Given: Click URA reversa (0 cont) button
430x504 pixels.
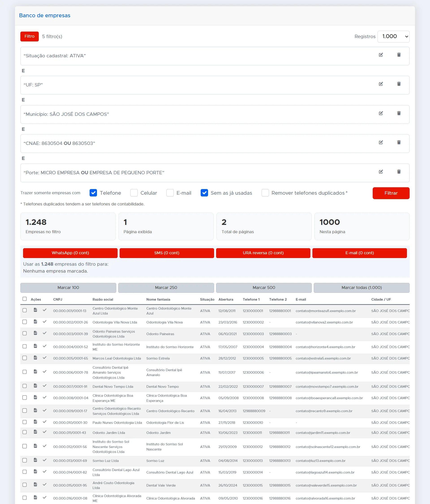Looking at the screenshot, I should 263,253.
